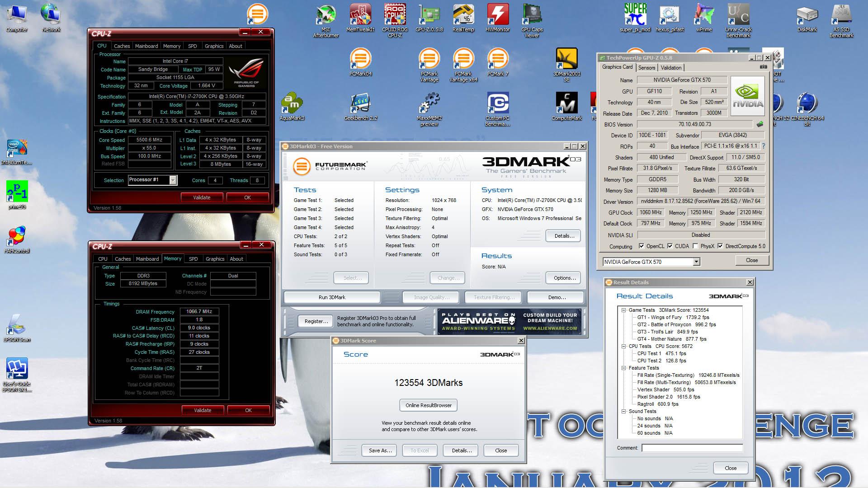The image size is (868, 488).
Task: Launch DiskMark desktop shortcut
Action: tap(807, 18)
